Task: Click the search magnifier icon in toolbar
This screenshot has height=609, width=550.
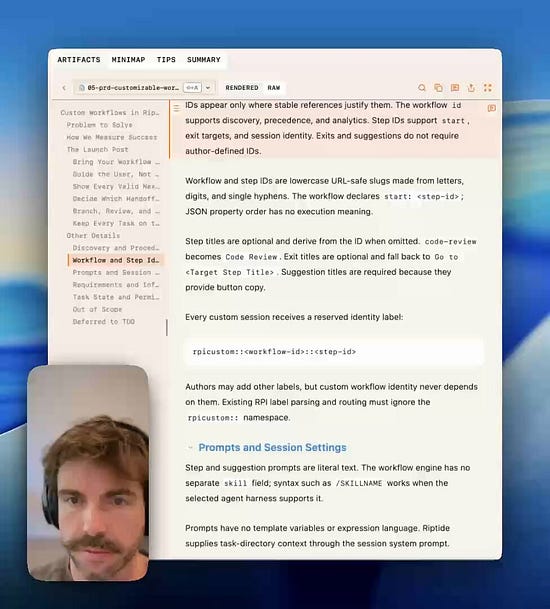Action: [421, 88]
